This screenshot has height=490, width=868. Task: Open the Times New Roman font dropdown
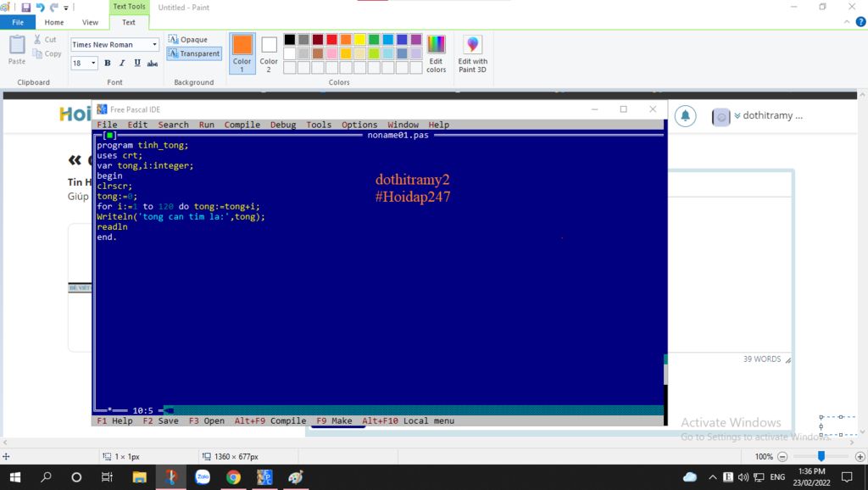click(154, 44)
